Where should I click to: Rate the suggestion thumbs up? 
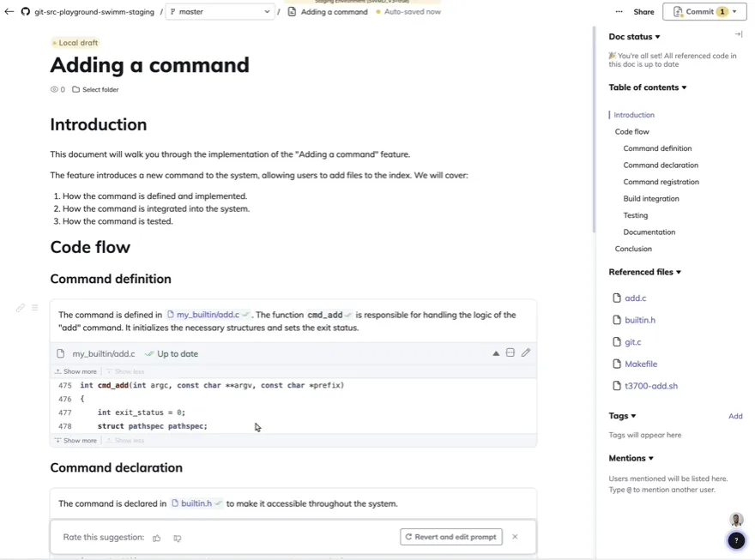tap(157, 538)
